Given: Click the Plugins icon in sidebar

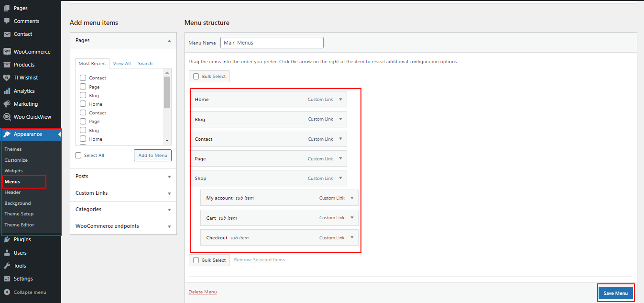Looking at the screenshot, I should [x=7, y=239].
